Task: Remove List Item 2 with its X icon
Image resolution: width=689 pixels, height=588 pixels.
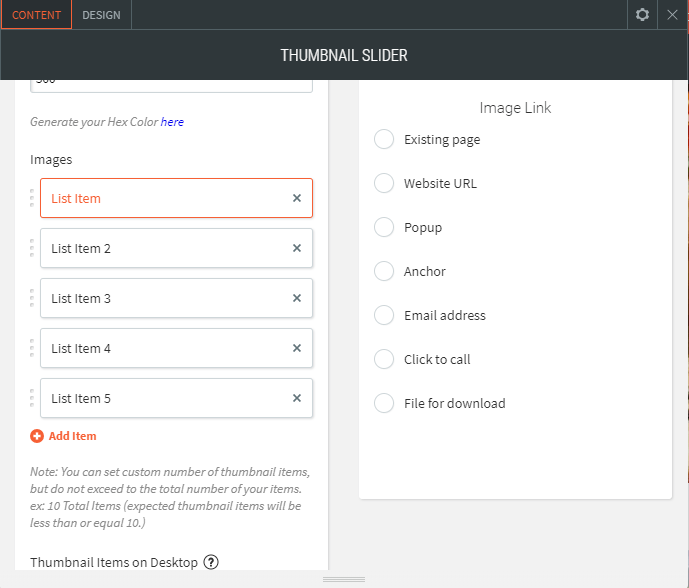Action: (297, 248)
